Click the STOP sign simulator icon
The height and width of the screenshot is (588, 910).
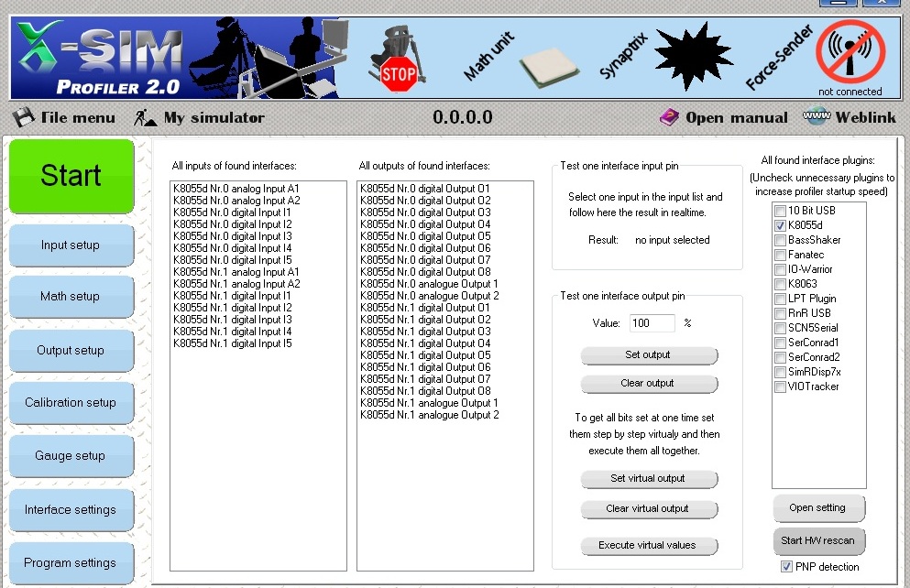point(400,60)
